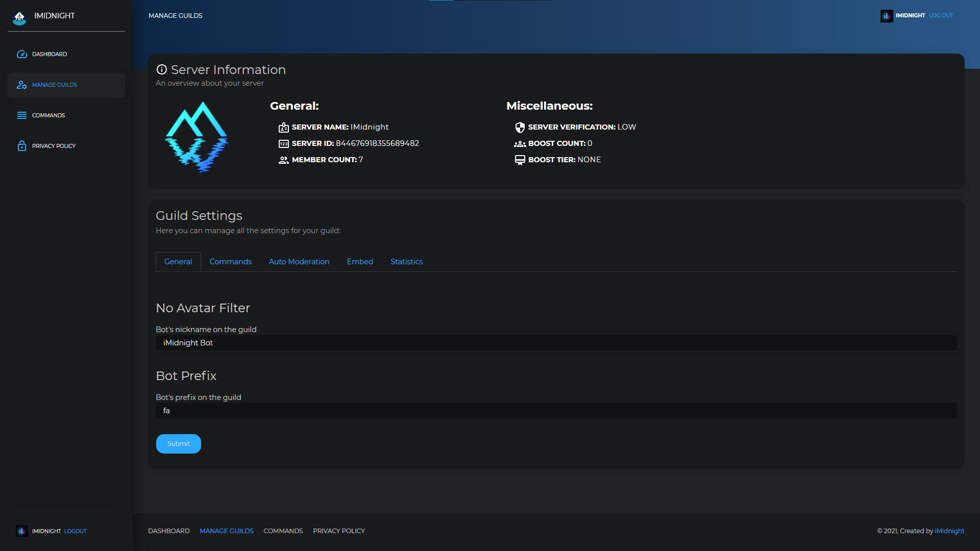980x551 pixels.
Task: Click the IMIDNIGHT username at the sidebar bottom
Action: tap(46, 531)
